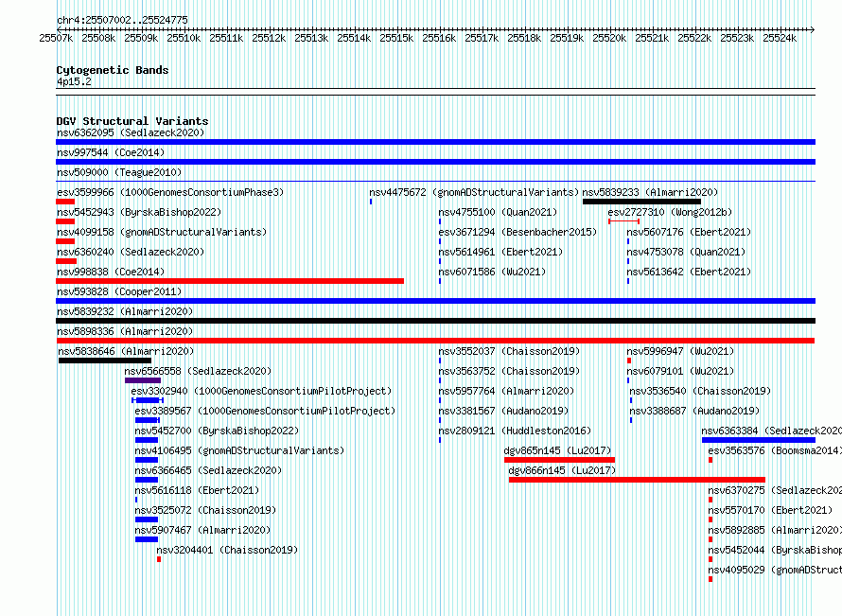Click the nsv2809121 (Huddleston2016) label
The width and height of the screenshot is (842, 616).
tap(515, 431)
